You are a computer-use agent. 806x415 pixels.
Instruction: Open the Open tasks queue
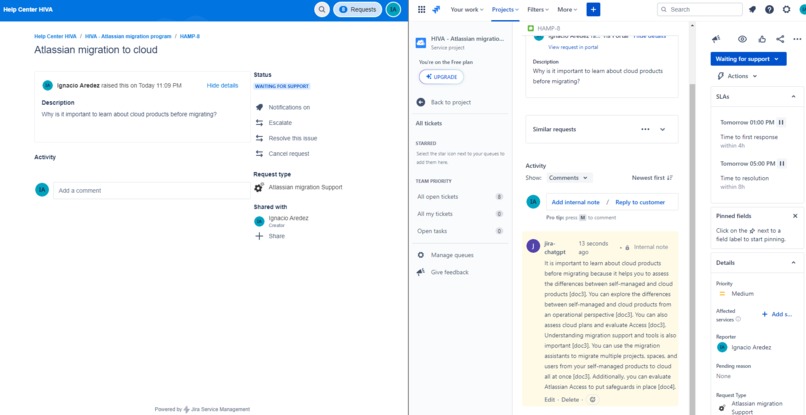[460, 231]
